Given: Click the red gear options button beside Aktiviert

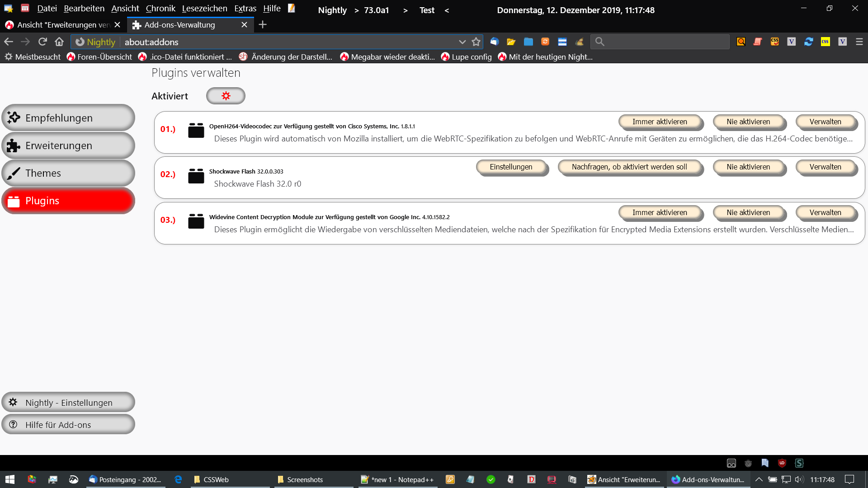Looking at the screenshot, I should (226, 96).
